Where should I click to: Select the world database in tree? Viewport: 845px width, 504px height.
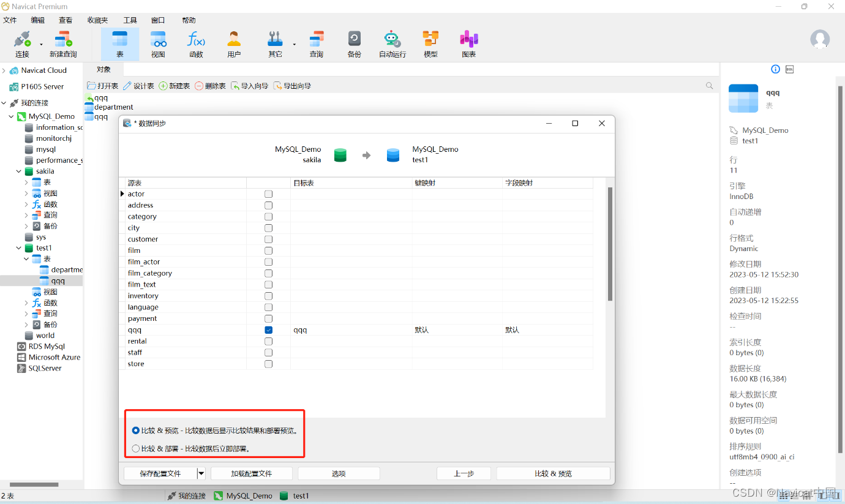[45, 336]
